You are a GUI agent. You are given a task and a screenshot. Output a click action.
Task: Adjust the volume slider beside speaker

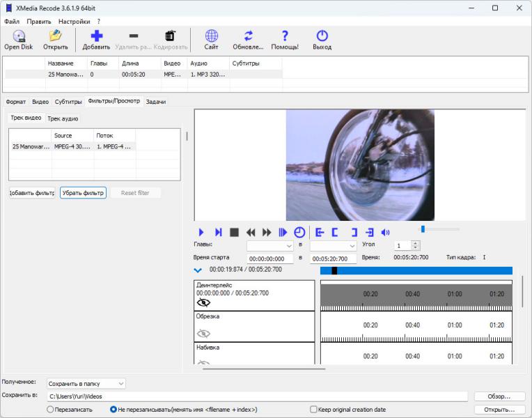pyautogui.click(x=423, y=229)
